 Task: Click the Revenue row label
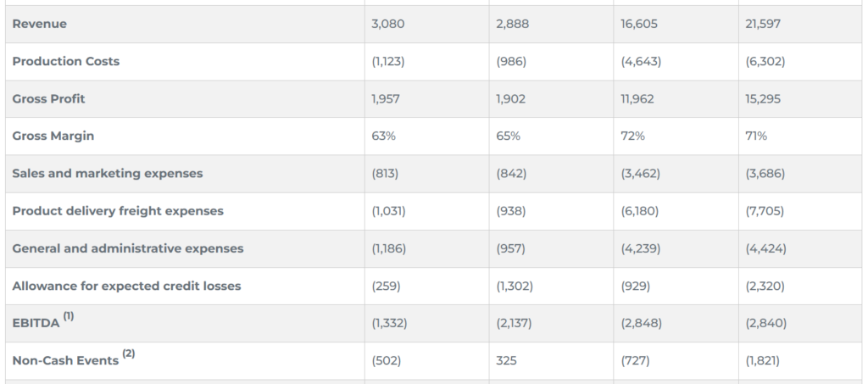[39, 24]
